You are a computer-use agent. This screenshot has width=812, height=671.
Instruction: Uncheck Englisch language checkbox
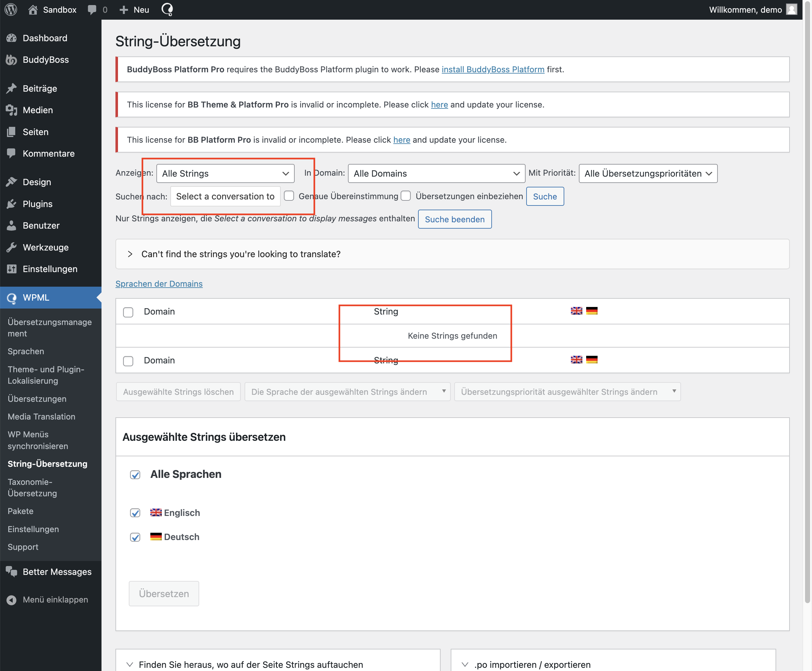point(135,513)
